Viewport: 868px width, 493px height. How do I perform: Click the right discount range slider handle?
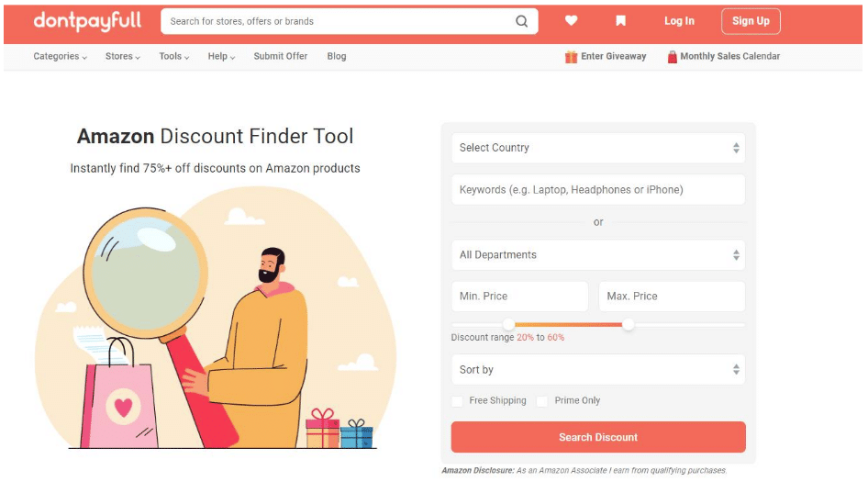628,324
